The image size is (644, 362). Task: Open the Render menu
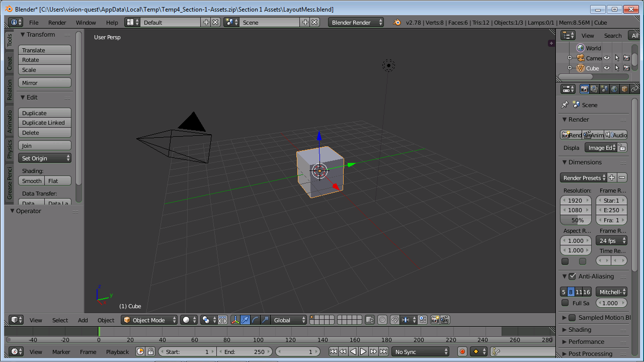coord(57,22)
